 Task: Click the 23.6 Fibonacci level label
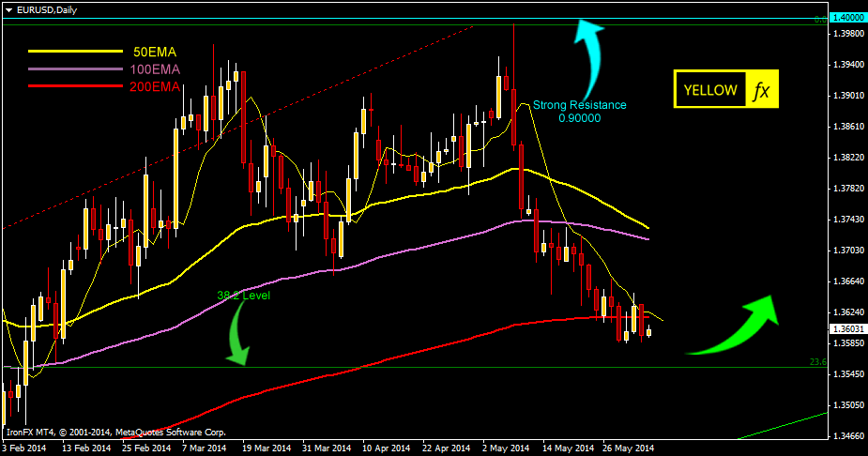pyautogui.click(x=816, y=362)
